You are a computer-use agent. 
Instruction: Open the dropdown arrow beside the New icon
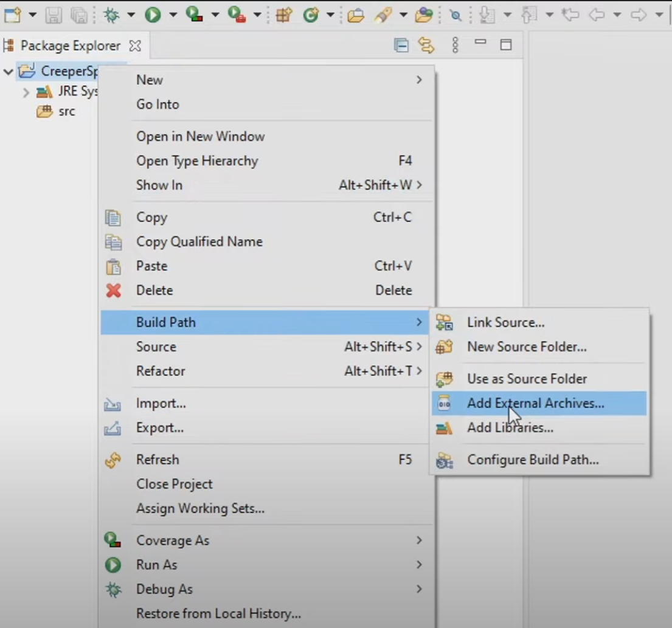point(32,15)
